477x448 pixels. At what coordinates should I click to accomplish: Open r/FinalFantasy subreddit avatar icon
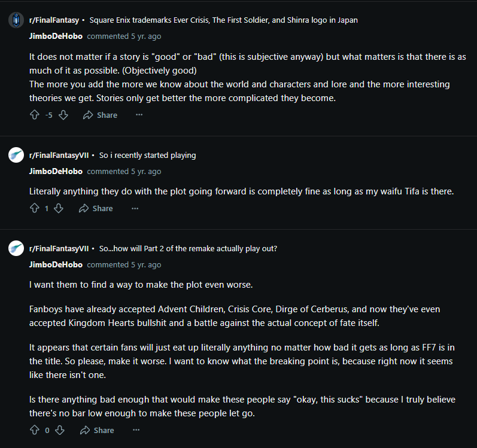[x=16, y=20]
